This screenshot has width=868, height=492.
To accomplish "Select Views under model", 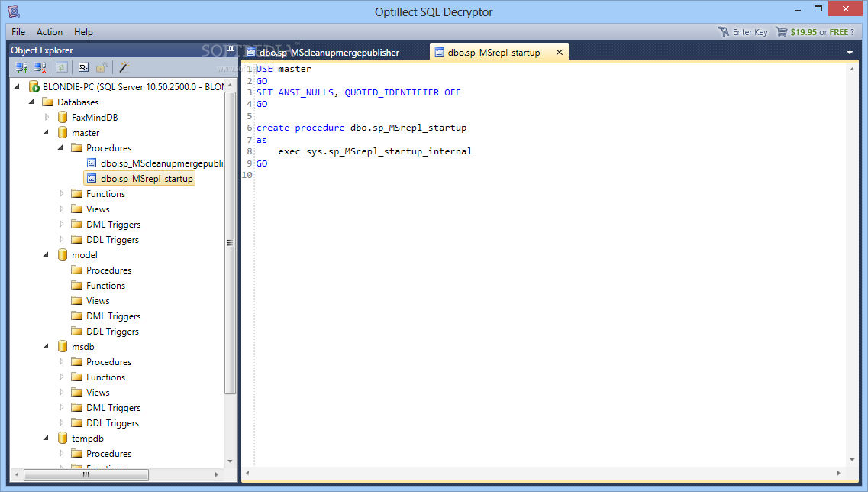I will tap(98, 301).
